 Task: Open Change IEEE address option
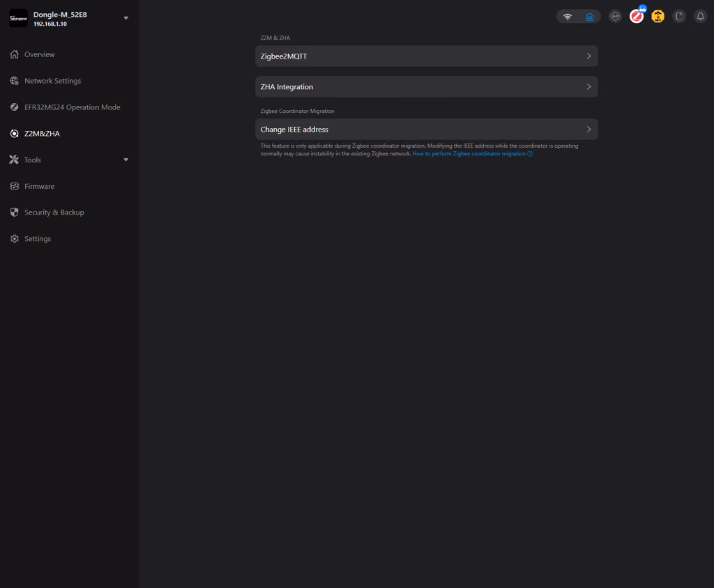pos(426,130)
